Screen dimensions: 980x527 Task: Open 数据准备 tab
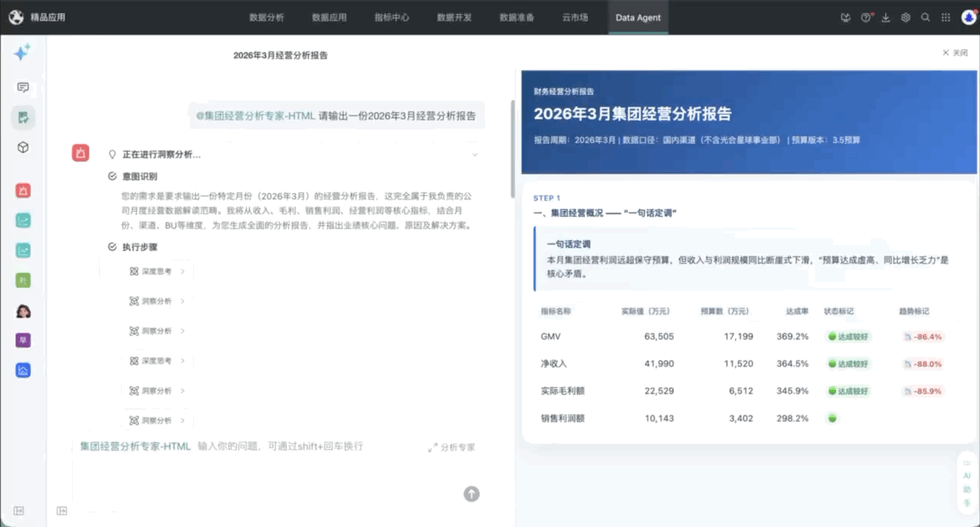click(517, 18)
